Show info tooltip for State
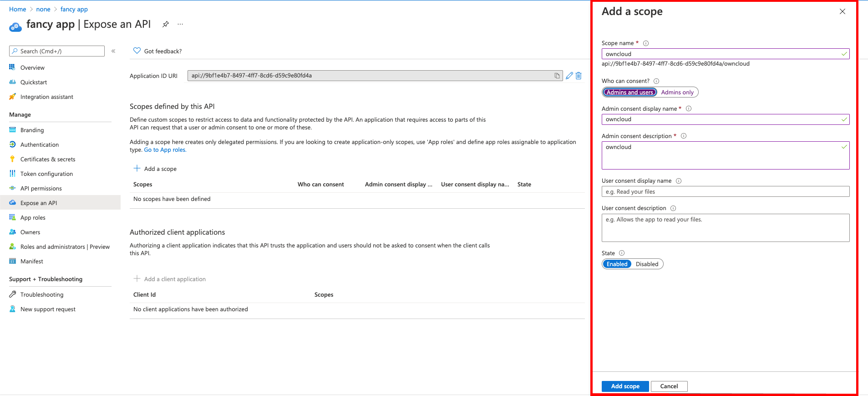 pos(622,253)
